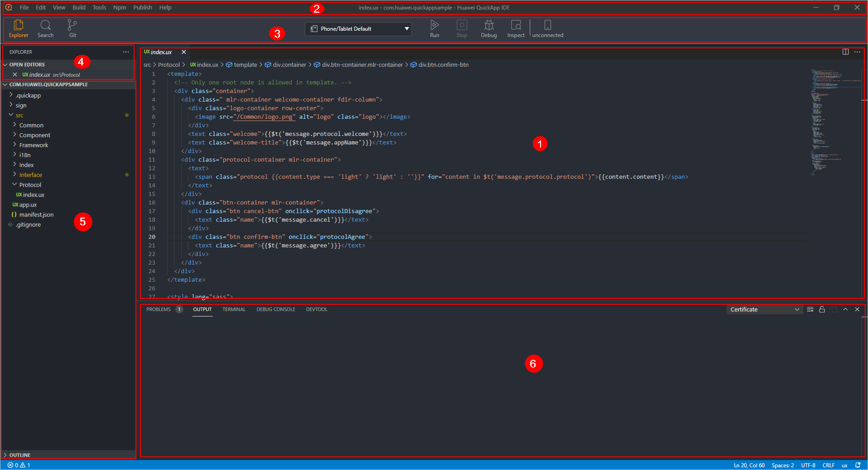868x470 pixels.
Task: Run the quick app
Action: (434, 28)
